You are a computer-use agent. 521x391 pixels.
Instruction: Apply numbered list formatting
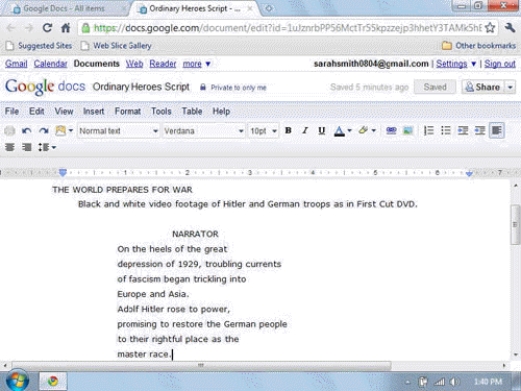click(x=429, y=131)
